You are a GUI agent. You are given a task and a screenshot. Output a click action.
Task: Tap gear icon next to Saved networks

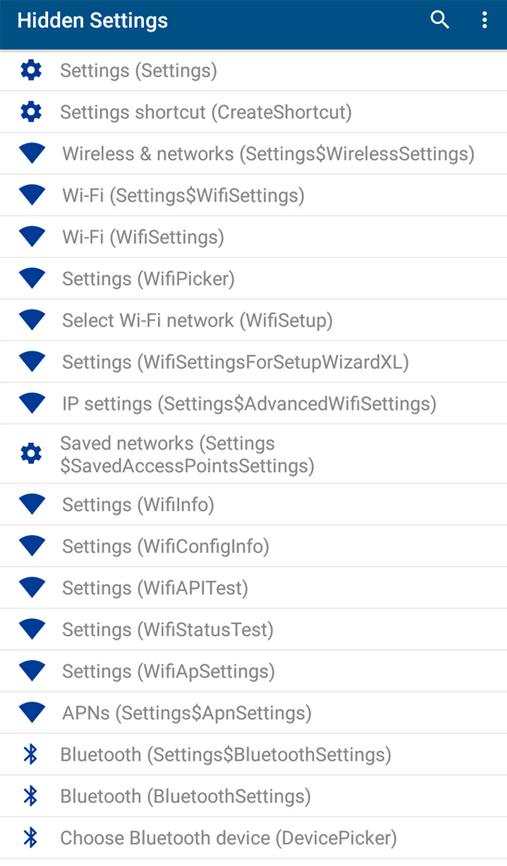pyautogui.click(x=31, y=454)
